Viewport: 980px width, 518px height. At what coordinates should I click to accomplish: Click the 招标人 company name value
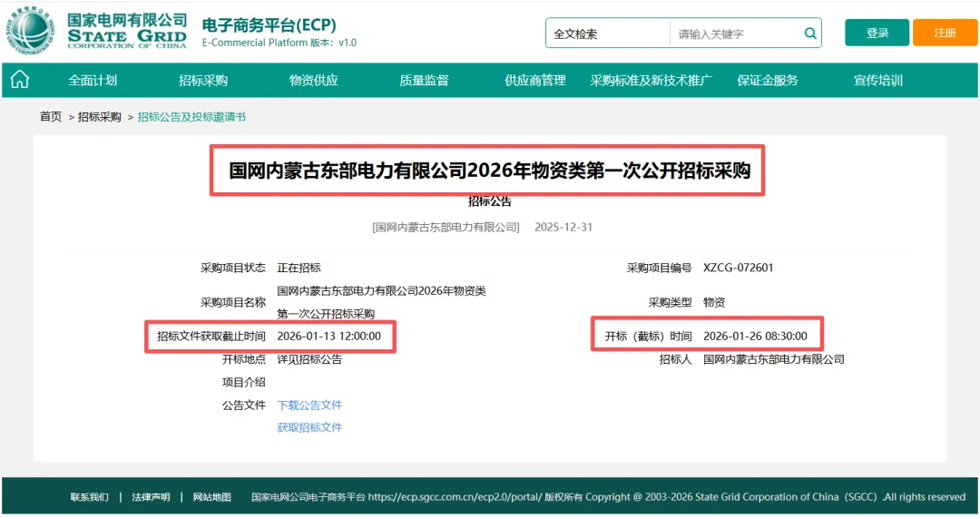(774, 359)
